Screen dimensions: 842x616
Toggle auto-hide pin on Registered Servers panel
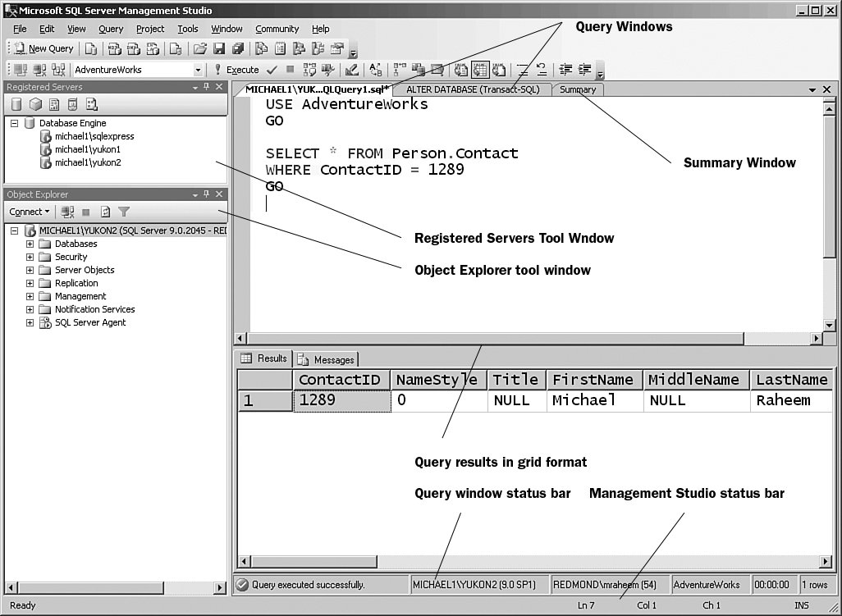pos(206,87)
